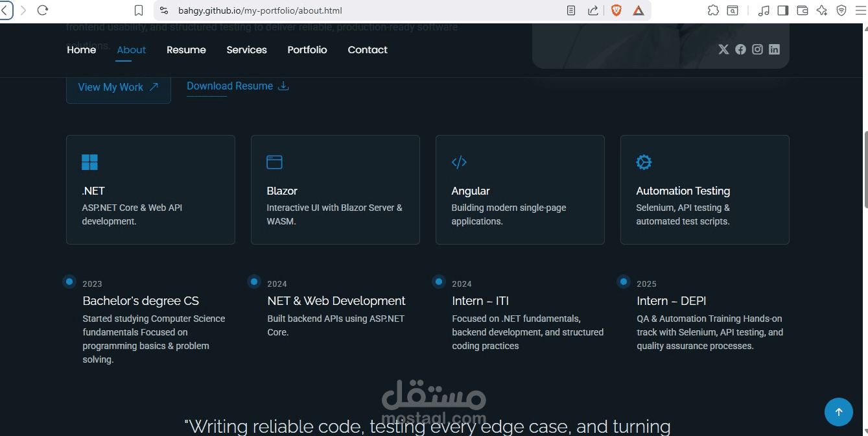
Task: Open the Contact nav item
Action: point(368,50)
